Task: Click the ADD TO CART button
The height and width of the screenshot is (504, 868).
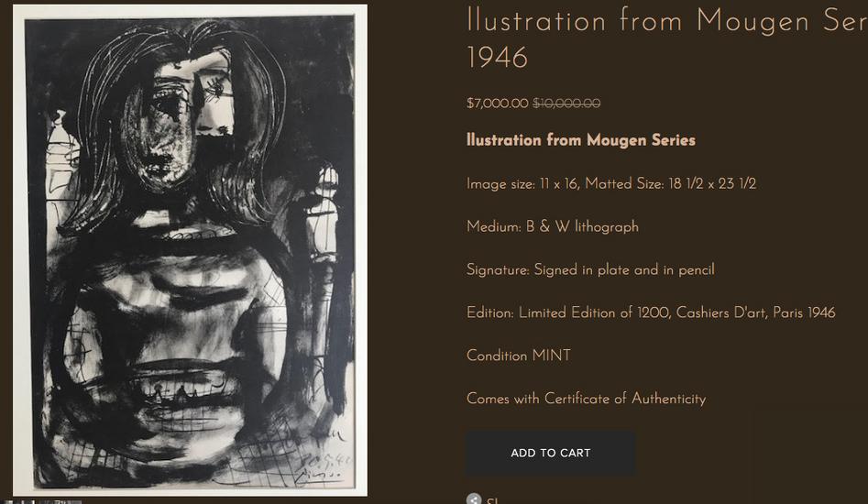Action: pyautogui.click(x=550, y=453)
